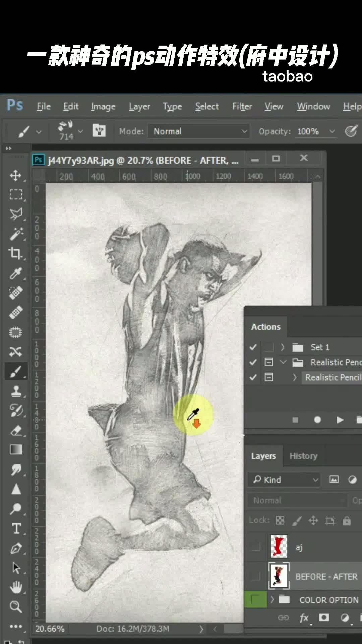Image resolution: width=362 pixels, height=644 pixels.
Task: Click the Play action button
Action: pos(340,420)
